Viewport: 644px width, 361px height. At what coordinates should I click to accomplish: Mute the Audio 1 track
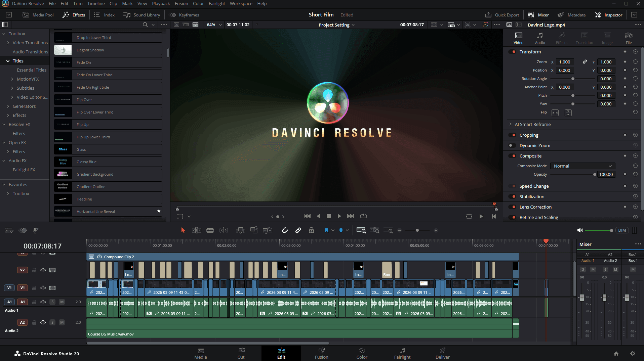click(62, 302)
